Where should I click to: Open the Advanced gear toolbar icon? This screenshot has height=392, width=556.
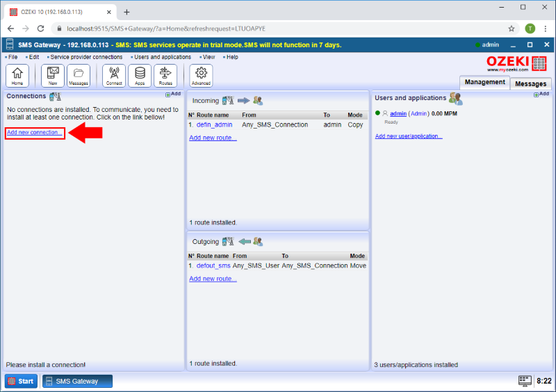pyautogui.click(x=201, y=76)
